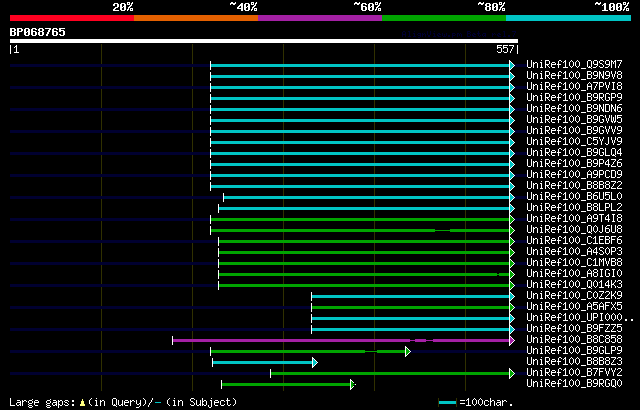
Task: Select the BP068765 query name
Action: 38,32
